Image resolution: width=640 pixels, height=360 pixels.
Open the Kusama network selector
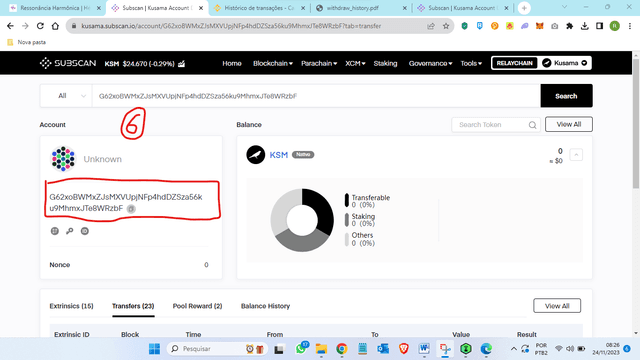564,63
